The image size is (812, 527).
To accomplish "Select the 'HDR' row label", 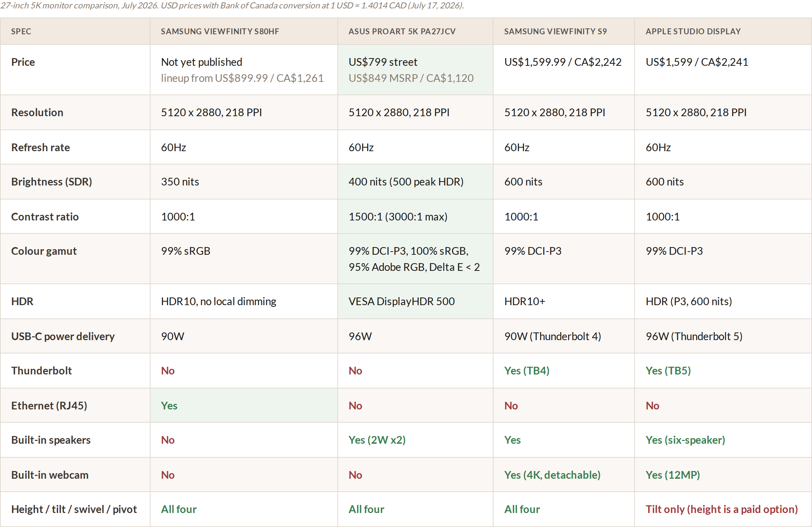I will click(22, 301).
